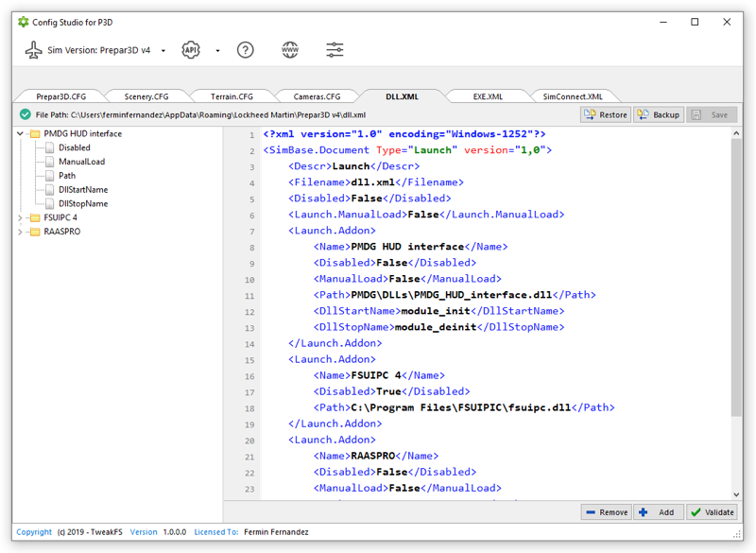Open the API gear tool
The height and width of the screenshot is (553, 756).
click(x=191, y=50)
